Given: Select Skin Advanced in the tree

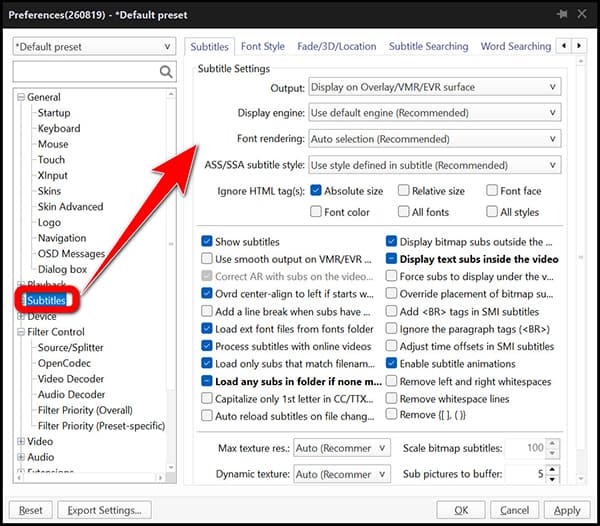Looking at the screenshot, I should tap(70, 207).
